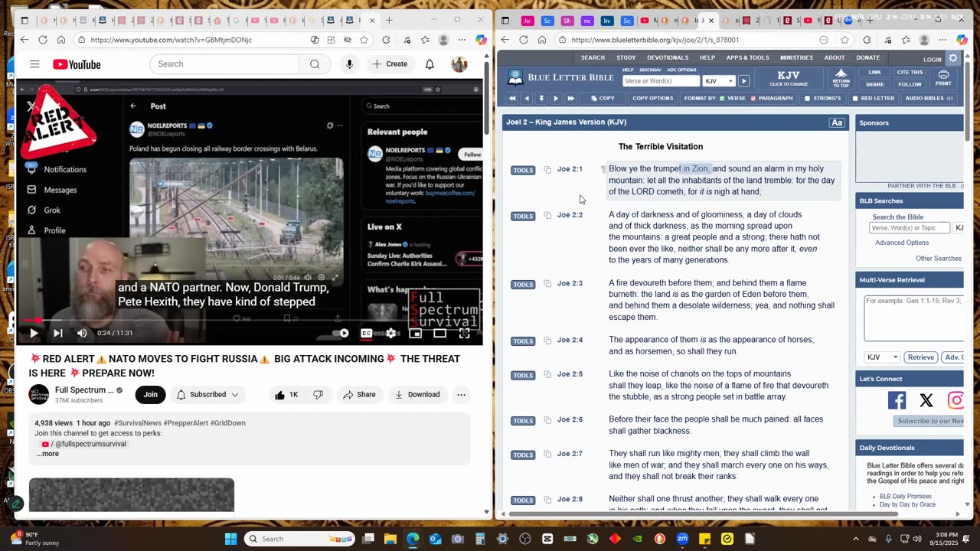Screen dimensions: 980x551
Task: Like the video with thumbs up
Action: (x=287, y=395)
